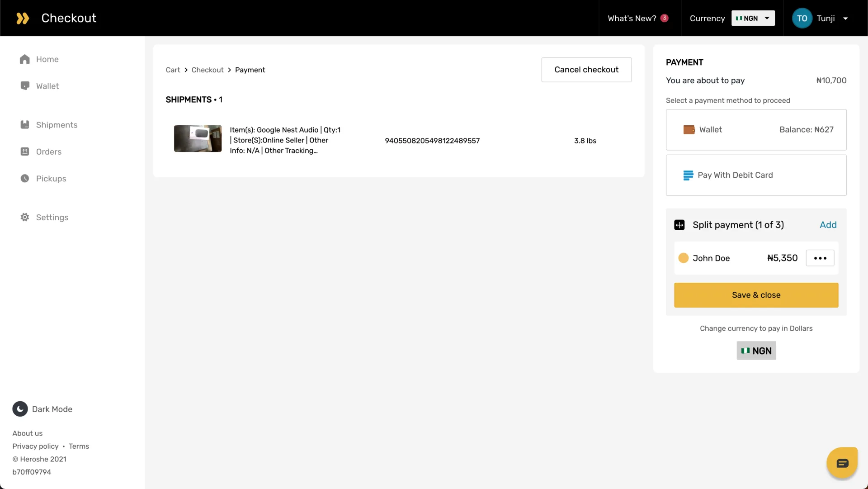Click tracking number 9405508205498122489557

(x=432, y=141)
